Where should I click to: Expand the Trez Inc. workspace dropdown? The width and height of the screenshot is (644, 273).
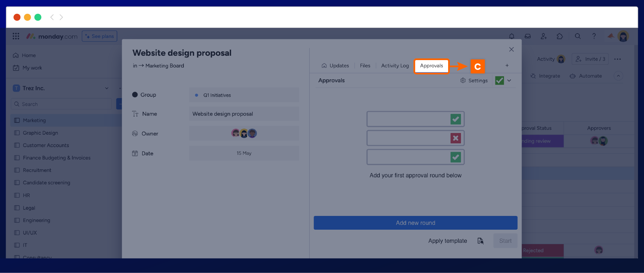(107, 88)
